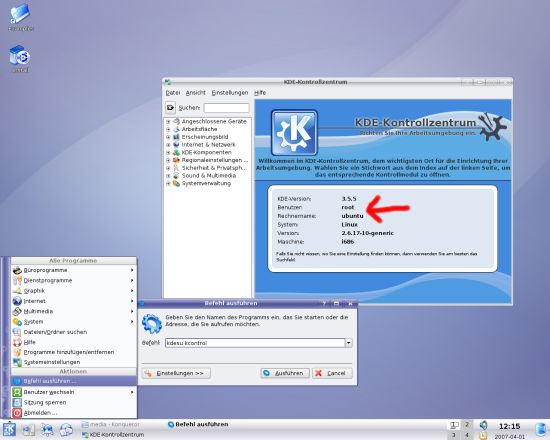Click the lifebuoy Hilfe icon in the menu
The height and width of the screenshot is (440, 550).
[x=17, y=342]
